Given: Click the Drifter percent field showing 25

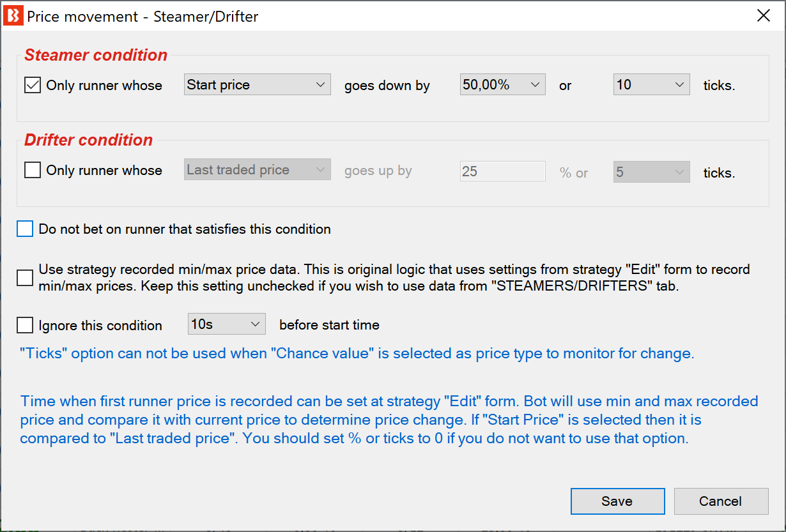Looking at the screenshot, I should (503, 172).
